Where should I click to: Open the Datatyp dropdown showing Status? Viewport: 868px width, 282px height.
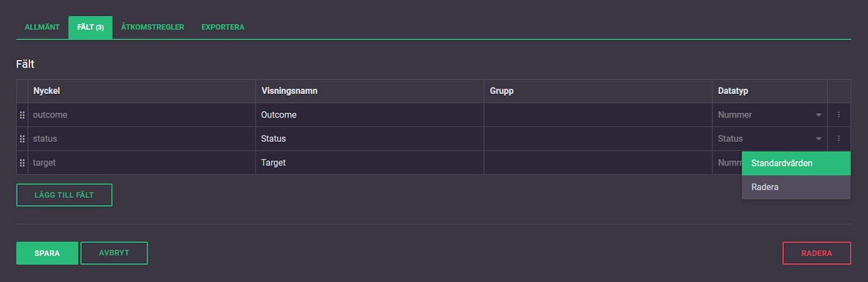769,139
